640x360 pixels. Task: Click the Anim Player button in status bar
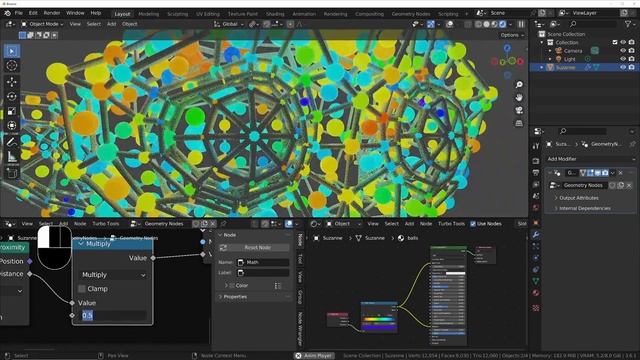(314, 356)
